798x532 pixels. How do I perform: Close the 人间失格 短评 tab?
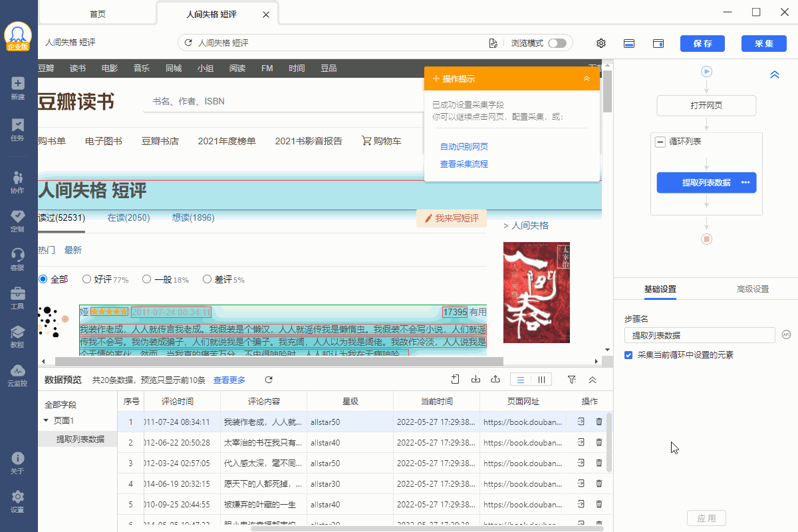point(266,14)
